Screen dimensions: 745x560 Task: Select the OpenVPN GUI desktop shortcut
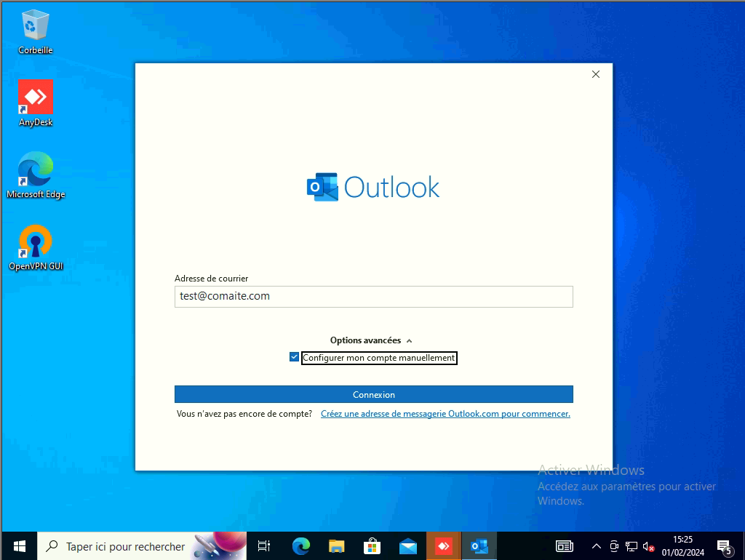pyautogui.click(x=35, y=247)
